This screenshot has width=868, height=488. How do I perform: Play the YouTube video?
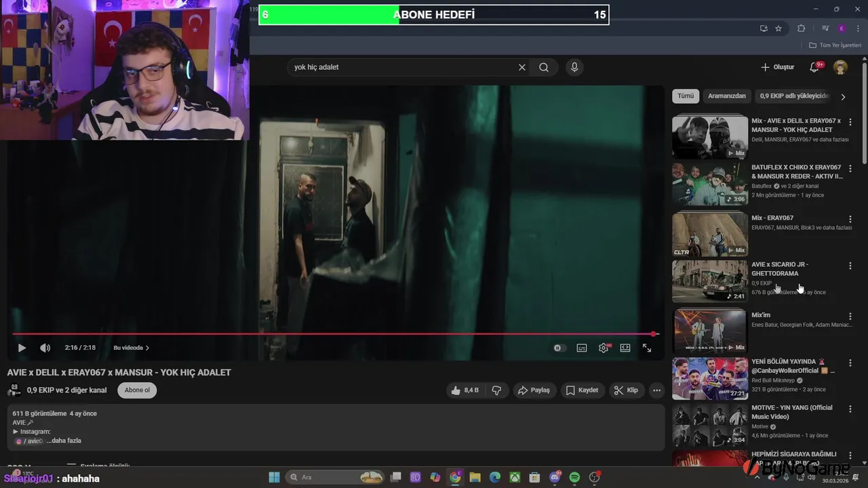pos(22,348)
